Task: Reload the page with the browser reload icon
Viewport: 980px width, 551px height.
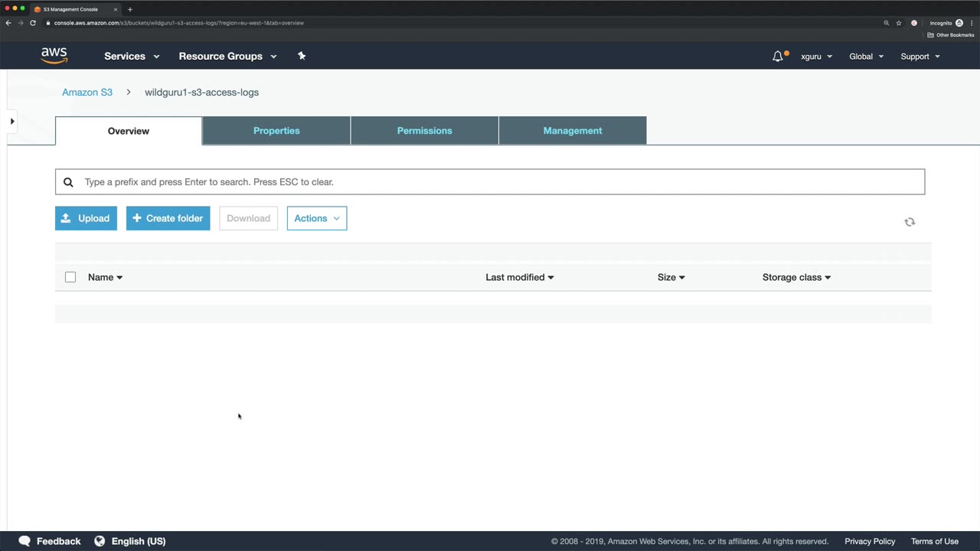Action: [33, 23]
